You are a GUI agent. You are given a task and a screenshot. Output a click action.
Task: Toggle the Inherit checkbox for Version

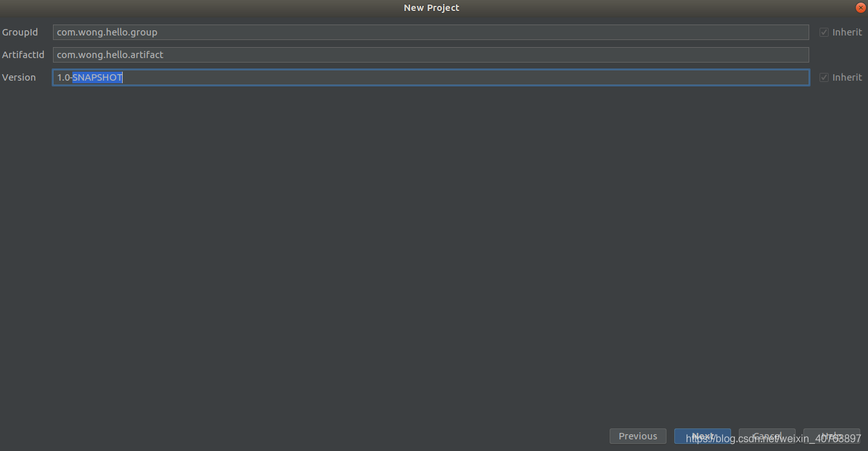point(824,77)
